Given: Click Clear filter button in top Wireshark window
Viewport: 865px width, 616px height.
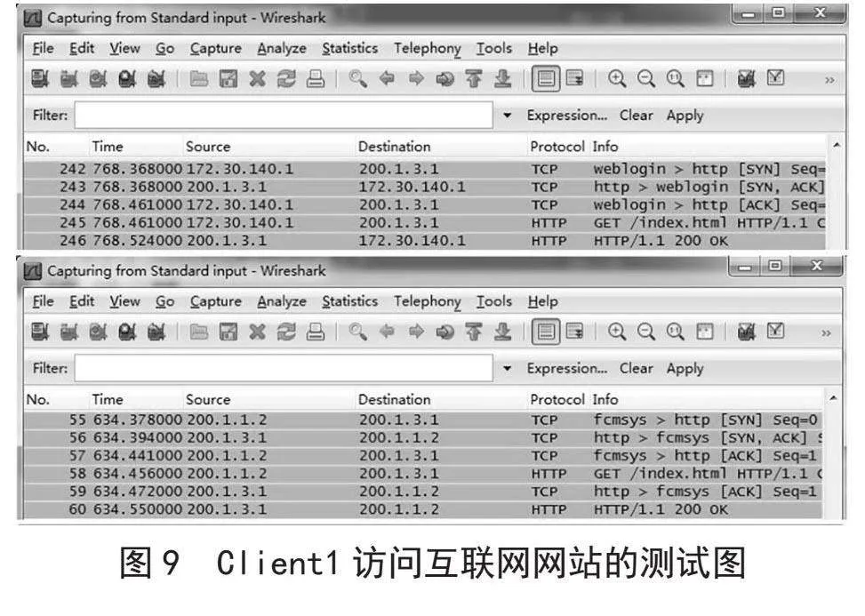Looking at the screenshot, I should pyautogui.click(x=636, y=116).
